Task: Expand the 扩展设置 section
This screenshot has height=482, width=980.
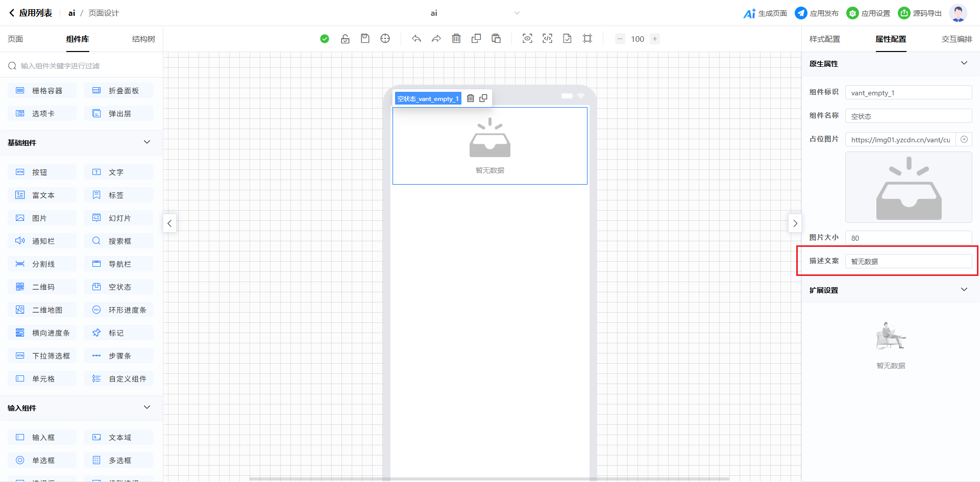Action: [964, 290]
